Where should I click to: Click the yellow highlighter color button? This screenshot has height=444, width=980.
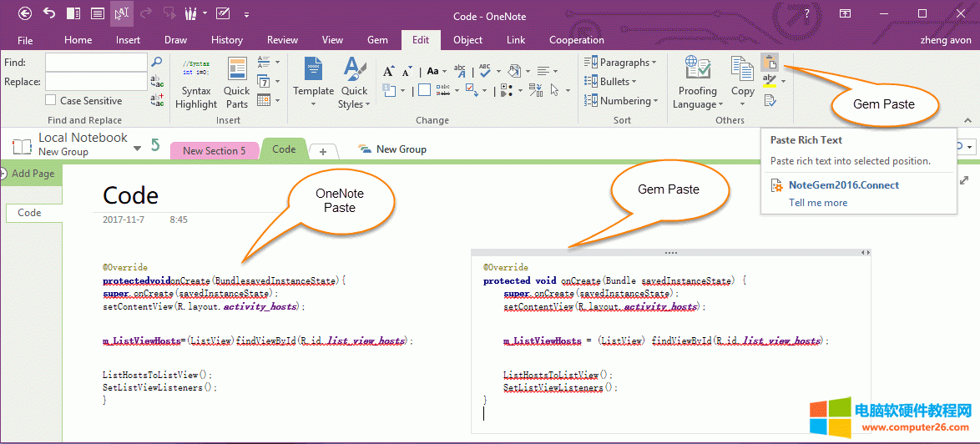[770, 81]
